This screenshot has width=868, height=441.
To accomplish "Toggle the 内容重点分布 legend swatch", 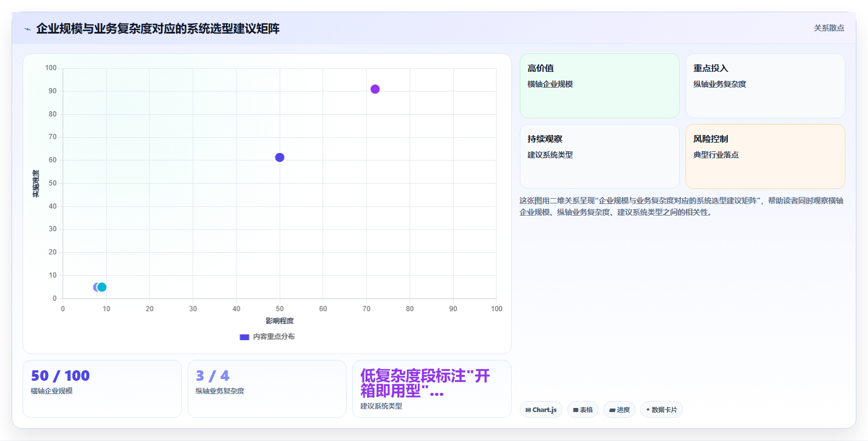I will point(245,337).
